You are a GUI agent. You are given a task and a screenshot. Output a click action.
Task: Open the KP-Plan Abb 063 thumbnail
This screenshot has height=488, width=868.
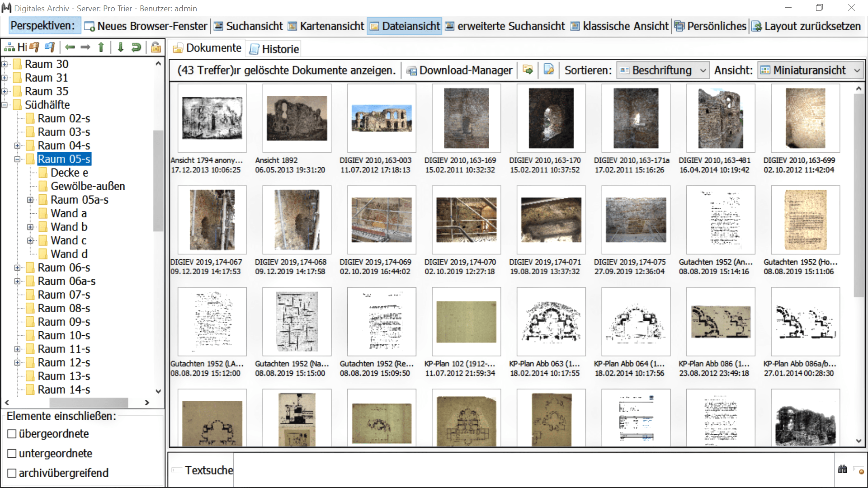[551, 322]
